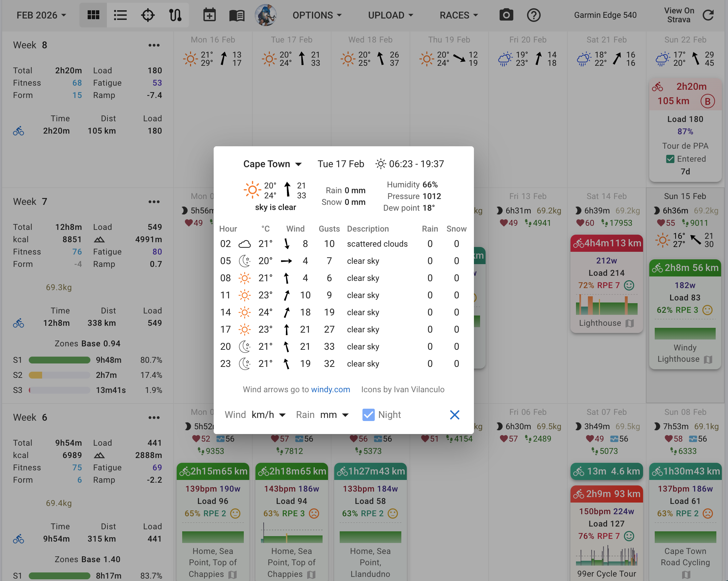Screen dimensions: 728x581
Task: Open the athlete profile avatar
Action: pyautogui.click(x=265, y=15)
